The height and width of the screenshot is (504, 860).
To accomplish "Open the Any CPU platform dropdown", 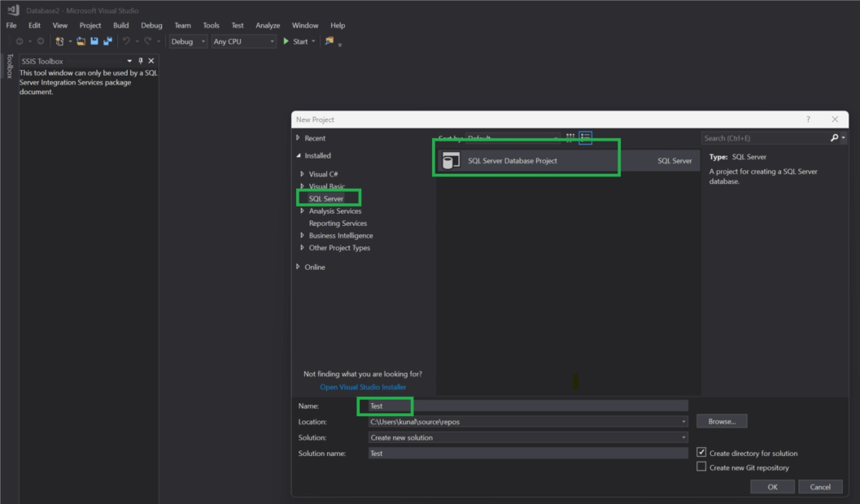I will click(270, 41).
